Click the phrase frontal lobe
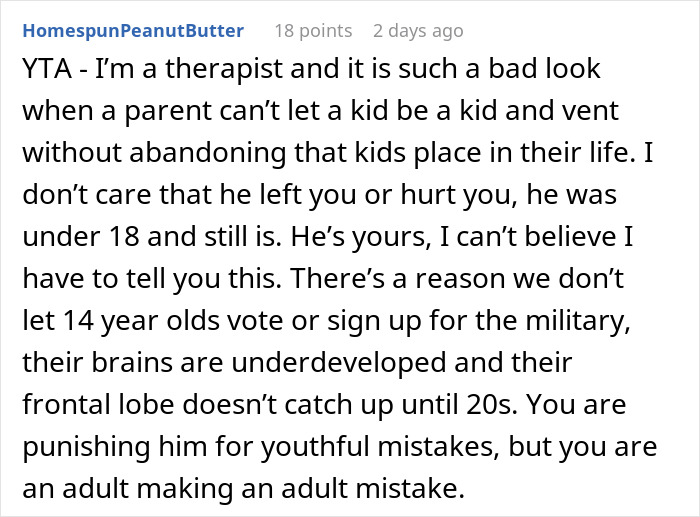700x517 pixels. [x=98, y=404]
